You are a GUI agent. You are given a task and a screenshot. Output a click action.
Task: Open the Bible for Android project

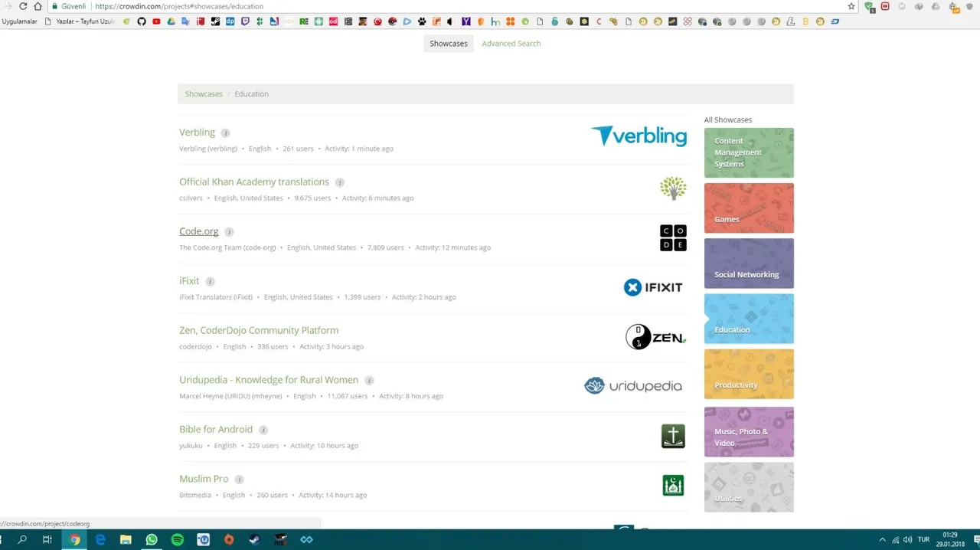tap(216, 430)
